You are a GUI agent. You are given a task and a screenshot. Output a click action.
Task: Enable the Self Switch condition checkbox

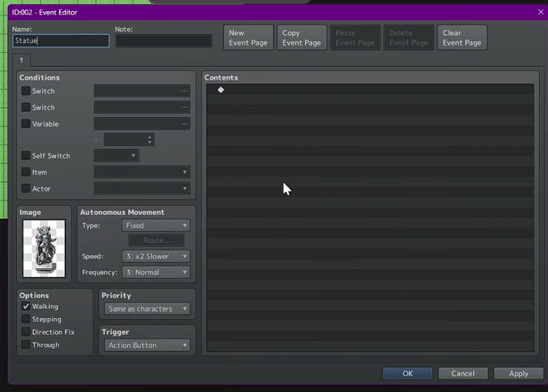pyautogui.click(x=26, y=156)
